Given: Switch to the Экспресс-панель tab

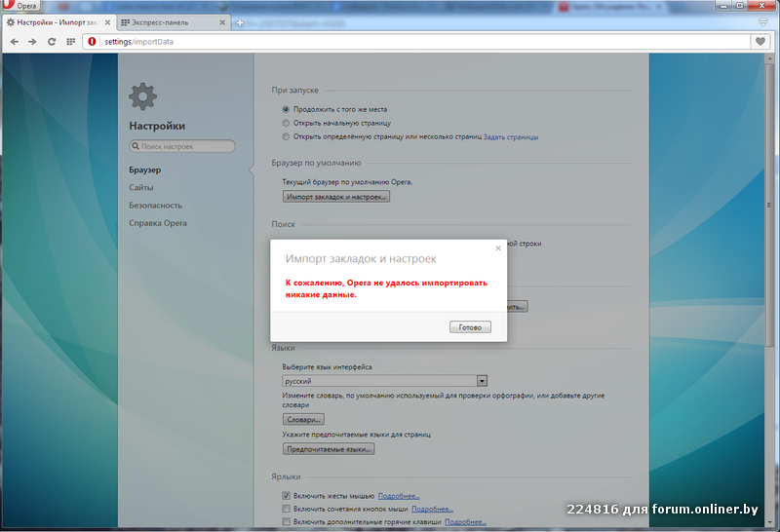Looking at the screenshot, I should tap(174, 22).
